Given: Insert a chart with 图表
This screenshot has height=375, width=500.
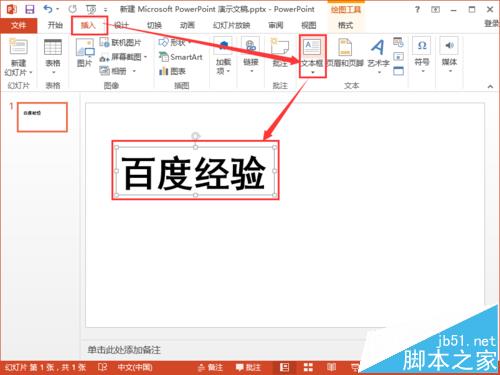Looking at the screenshot, I should pos(172,71).
